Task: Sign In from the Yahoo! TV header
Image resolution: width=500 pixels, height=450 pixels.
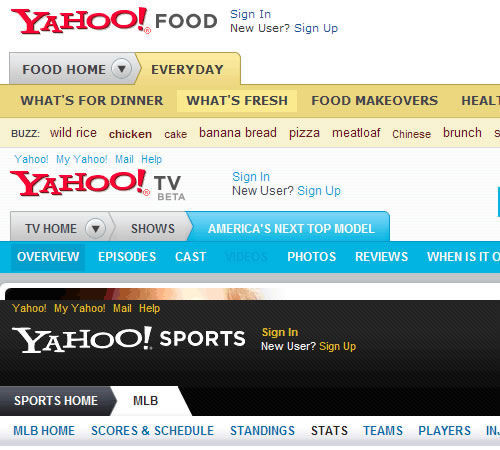Action: [x=251, y=177]
